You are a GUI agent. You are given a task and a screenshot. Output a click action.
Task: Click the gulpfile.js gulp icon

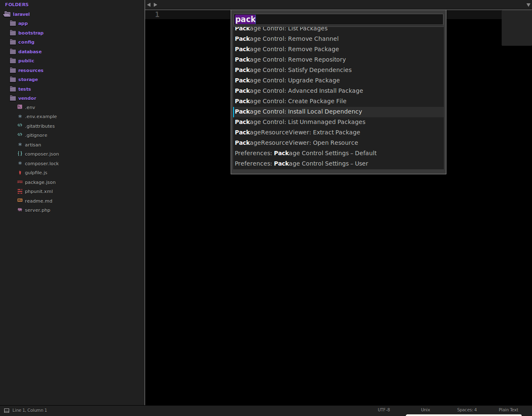20,173
